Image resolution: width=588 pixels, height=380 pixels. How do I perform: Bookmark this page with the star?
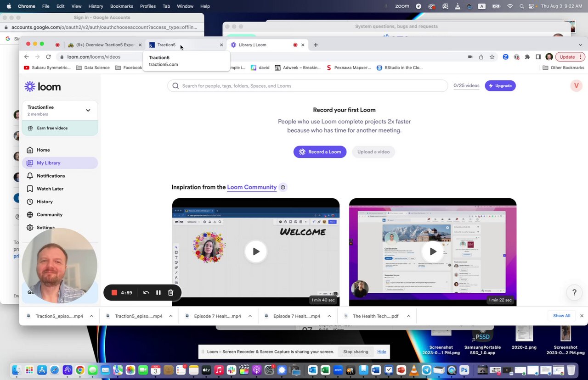492,57
